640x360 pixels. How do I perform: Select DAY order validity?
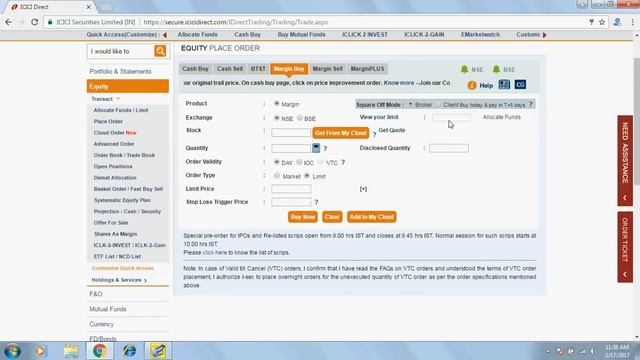(277, 162)
